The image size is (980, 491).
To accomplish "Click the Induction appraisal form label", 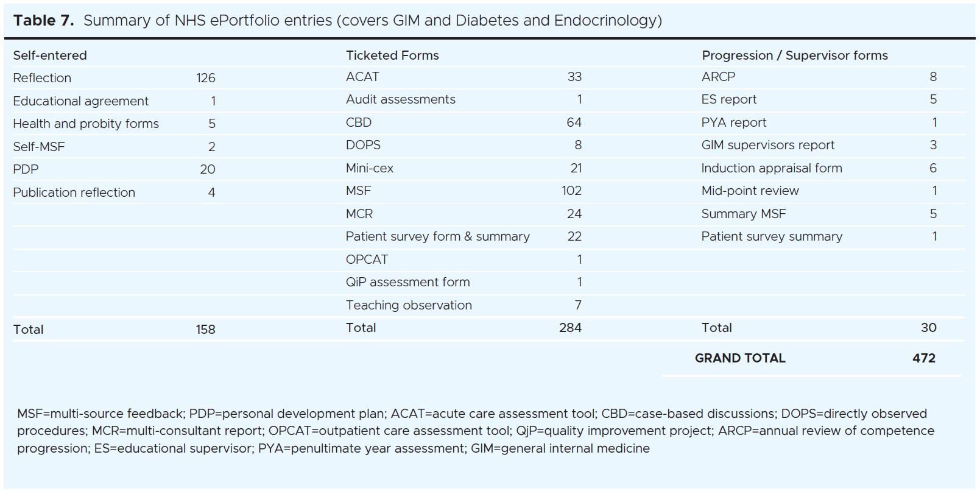I will click(771, 168).
